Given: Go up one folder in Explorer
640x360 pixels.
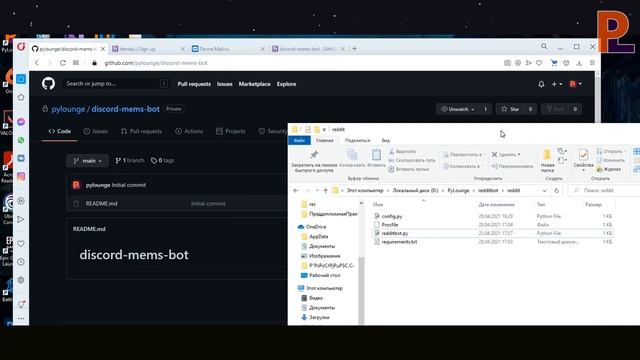Looking at the screenshot, I should pos(325,191).
